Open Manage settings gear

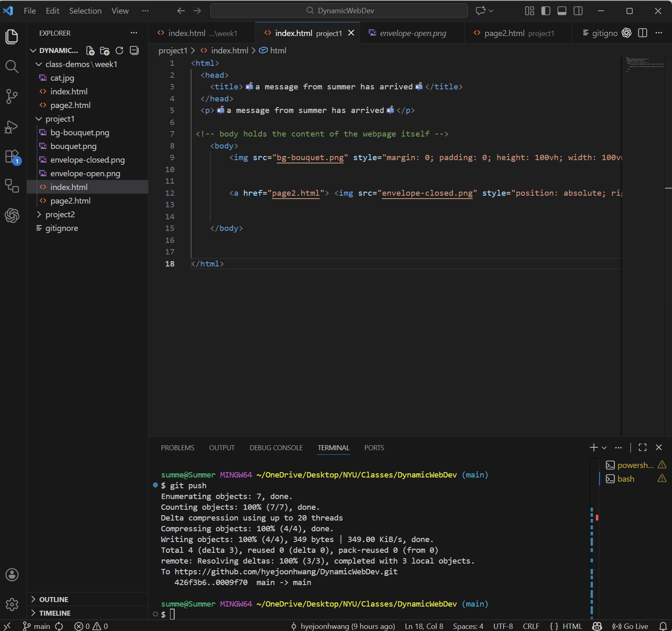12,605
